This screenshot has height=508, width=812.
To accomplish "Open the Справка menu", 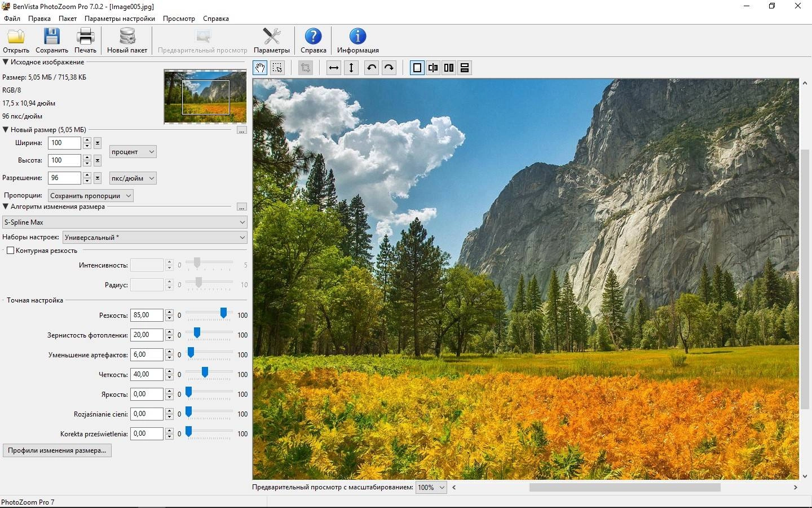I will 216,19.
